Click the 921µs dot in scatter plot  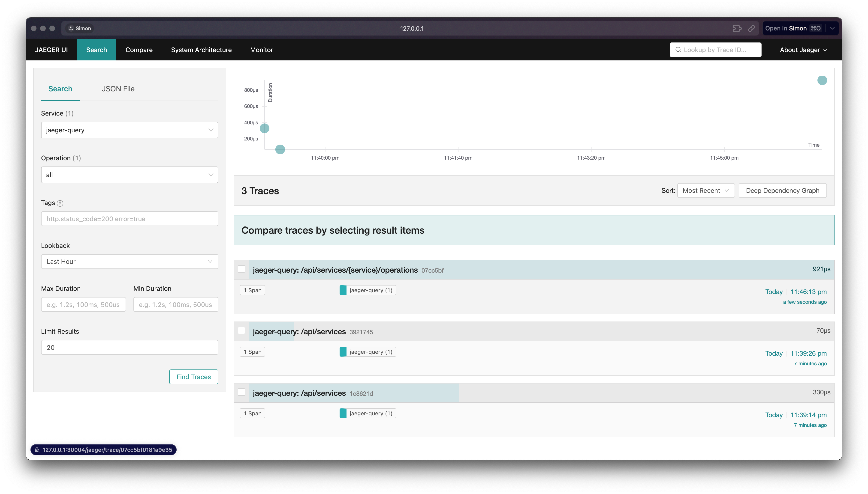(822, 80)
